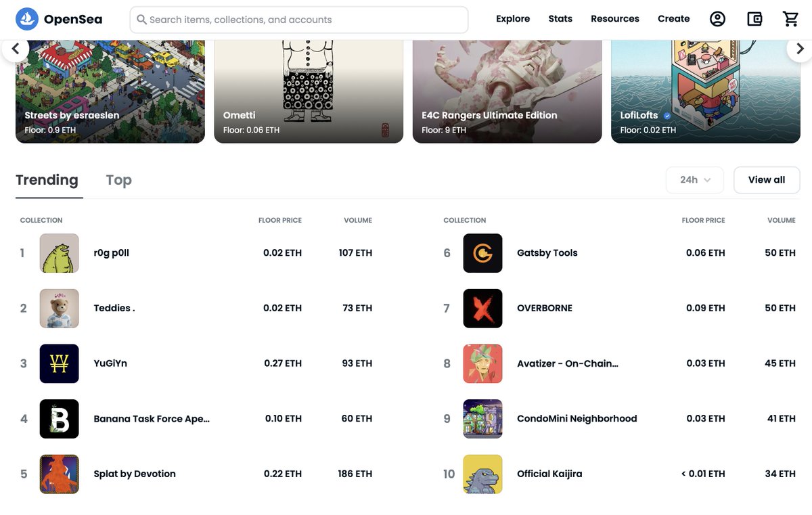
Task: Open the 24h time range dropdown
Action: pyautogui.click(x=695, y=180)
